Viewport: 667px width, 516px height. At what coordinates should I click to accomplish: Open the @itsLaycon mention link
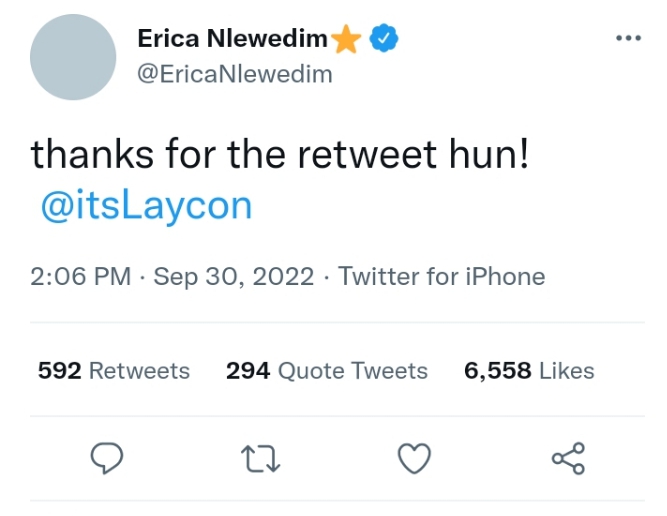tap(146, 205)
